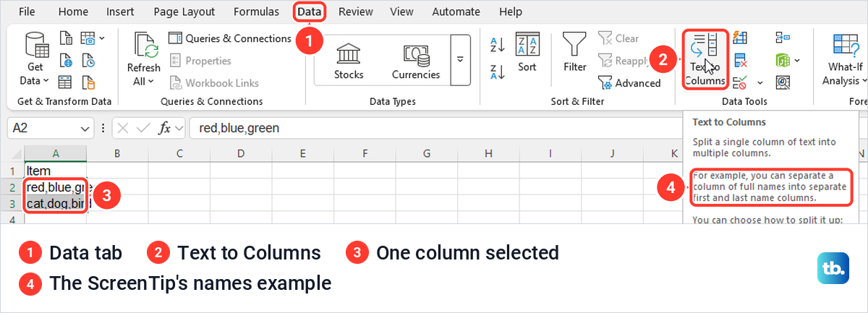Click the Insert Function fx icon
Image resolution: width=868 pixels, height=313 pixels.
click(165, 129)
